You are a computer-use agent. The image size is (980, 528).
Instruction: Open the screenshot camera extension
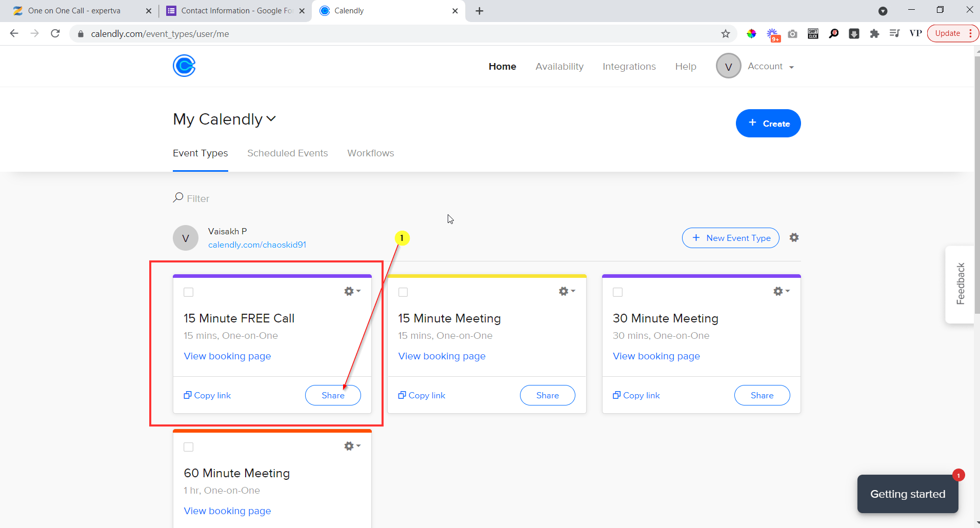point(792,33)
